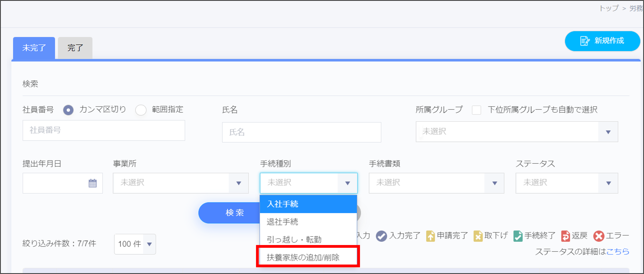Viewport: 644px width, 274px height.
Task: Choose 扶養家族の追加/削除 from the list
Action: (303, 257)
